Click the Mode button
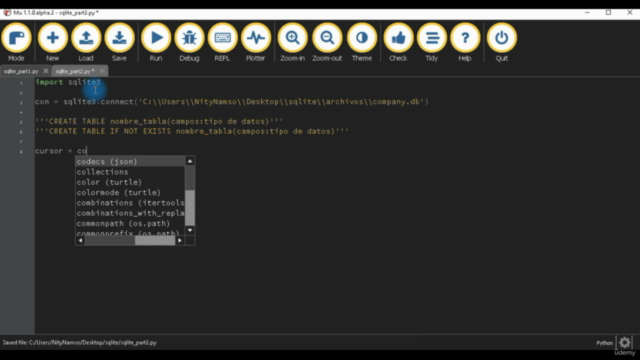 (x=16, y=42)
